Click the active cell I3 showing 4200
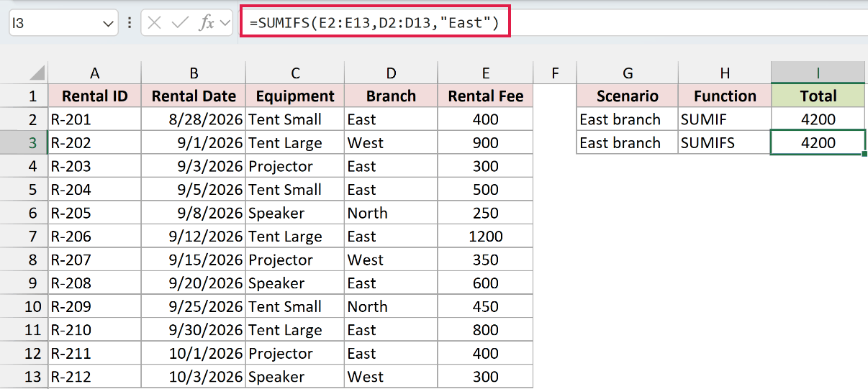Image resolution: width=868 pixels, height=389 pixels. (818, 142)
